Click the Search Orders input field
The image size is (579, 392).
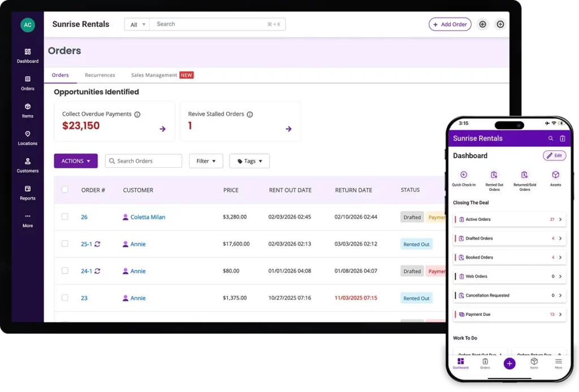[x=147, y=161]
